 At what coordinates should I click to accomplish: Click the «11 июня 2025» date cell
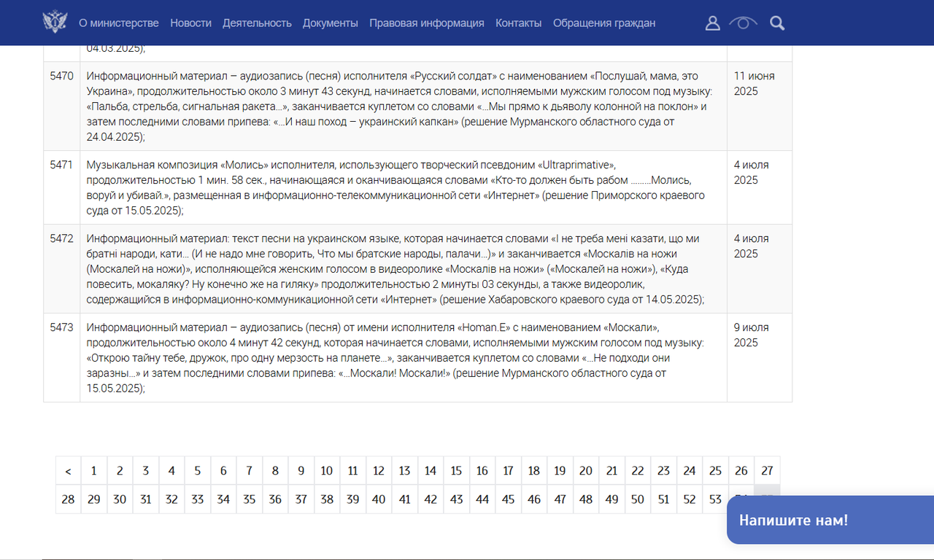[760, 106]
